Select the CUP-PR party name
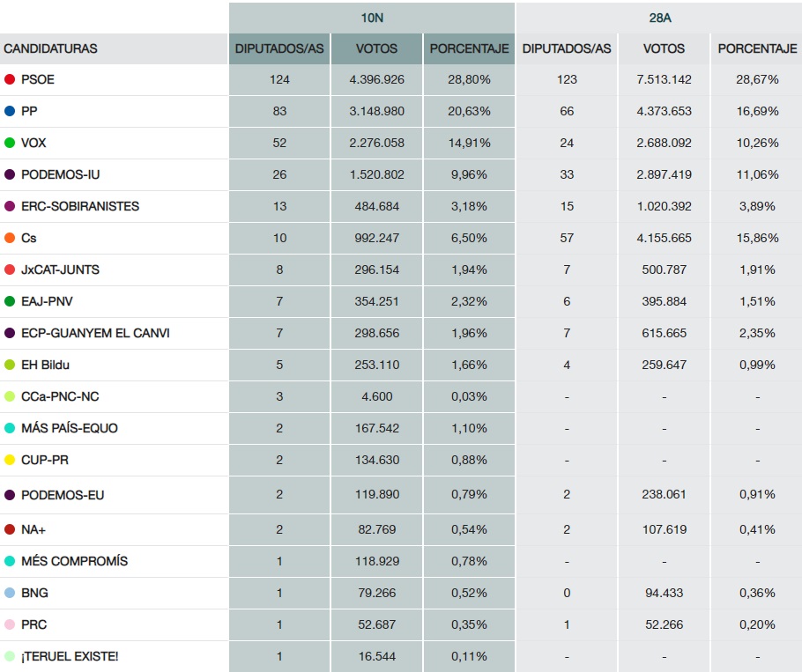802x672 pixels. tap(45, 460)
